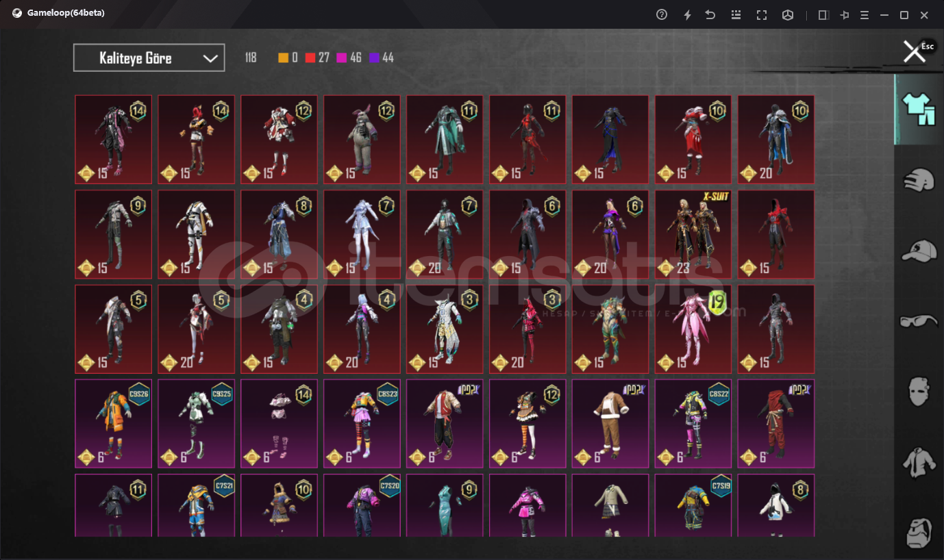Select the pink outfit with badge 19
This screenshot has height=560, width=944.
click(x=693, y=329)
